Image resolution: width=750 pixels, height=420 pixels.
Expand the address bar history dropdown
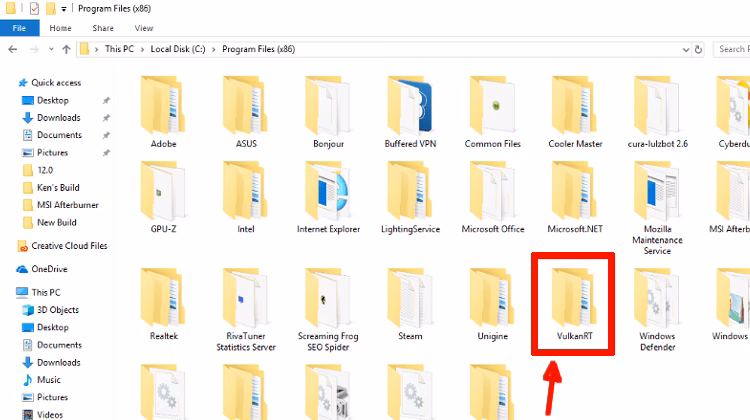685,49
